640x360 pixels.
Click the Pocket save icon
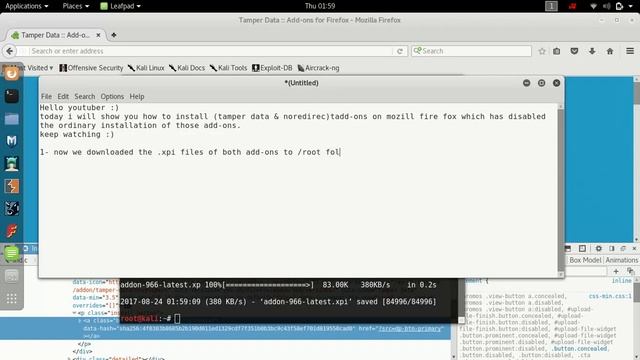tap(574, 51)
